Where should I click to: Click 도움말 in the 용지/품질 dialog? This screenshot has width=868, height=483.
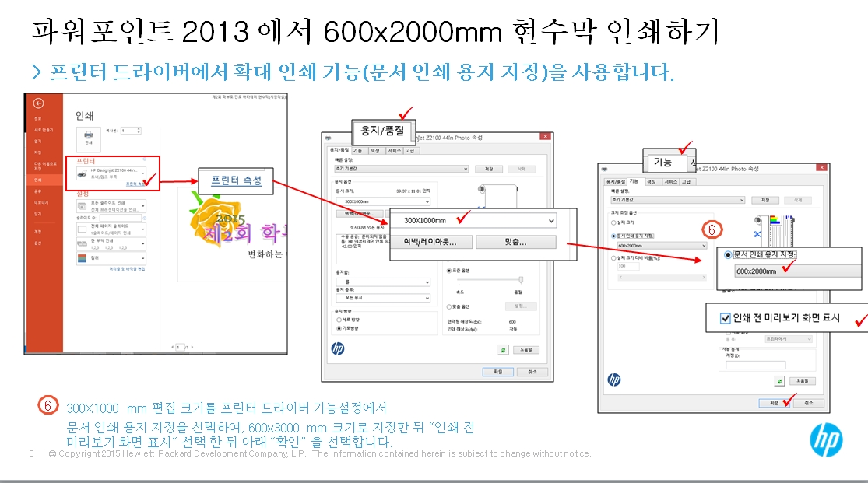[x=526, y=350]
